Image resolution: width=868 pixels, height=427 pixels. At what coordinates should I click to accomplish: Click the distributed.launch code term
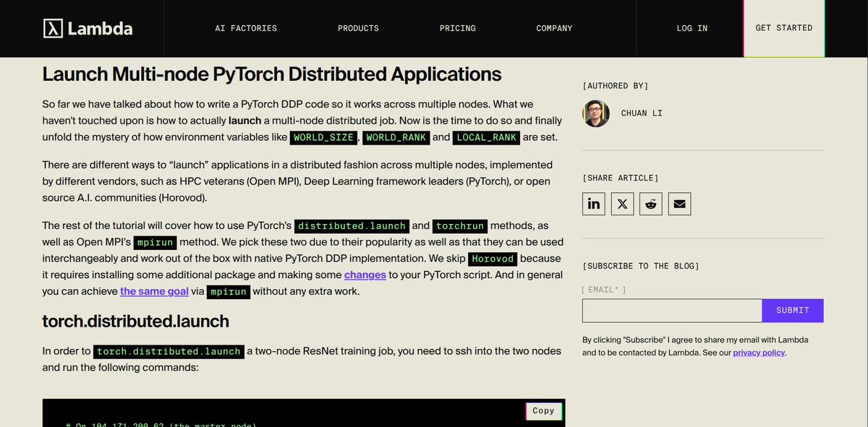click(352, 226)
